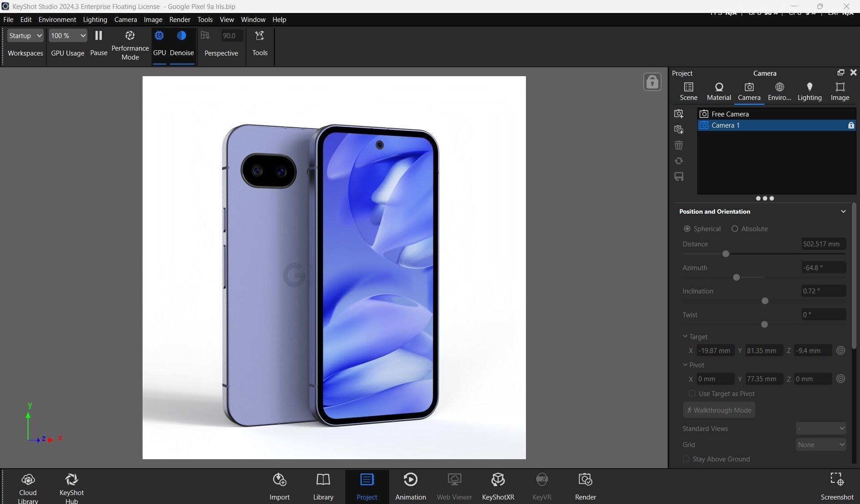Open the Material tab
The image size is (860, 504).
click(x=719, y=91)
